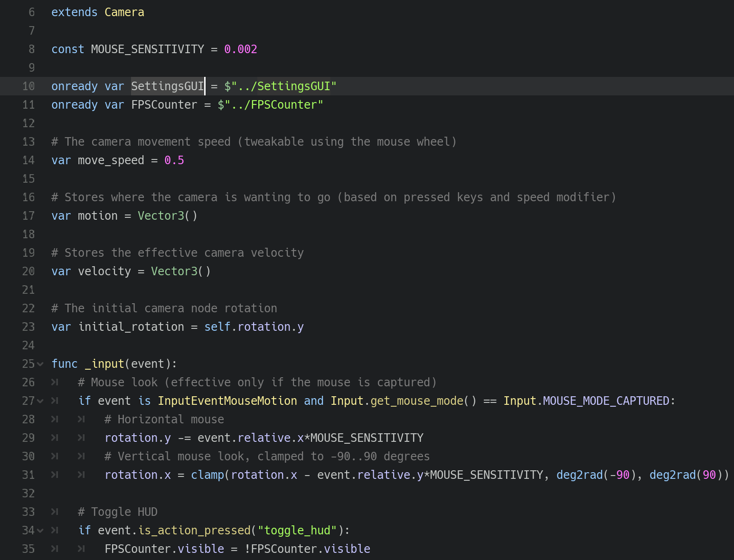734x560 pixels.
Task: Click line number 31 in the gutter
Action: [x=28, y=475]
